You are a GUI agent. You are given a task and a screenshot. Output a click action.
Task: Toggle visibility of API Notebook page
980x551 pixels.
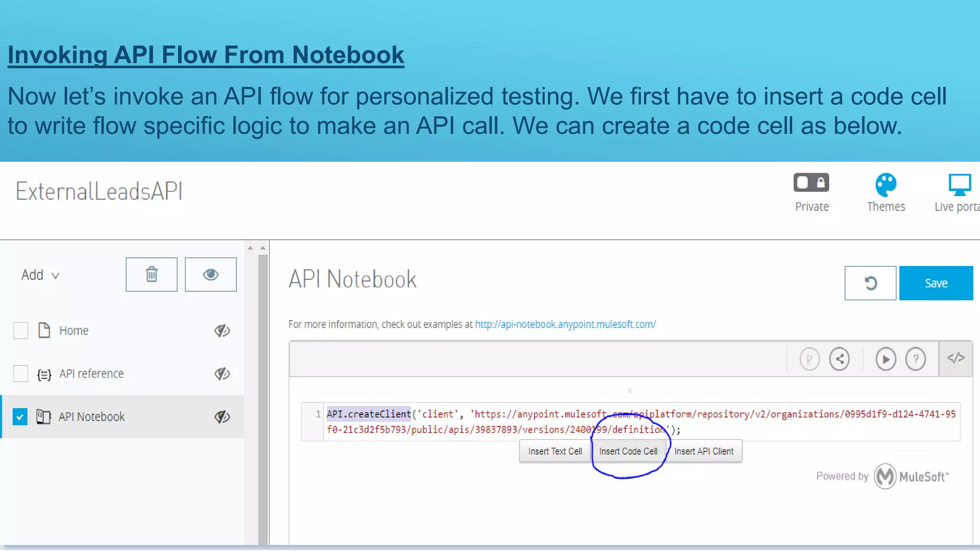(222, 417)
